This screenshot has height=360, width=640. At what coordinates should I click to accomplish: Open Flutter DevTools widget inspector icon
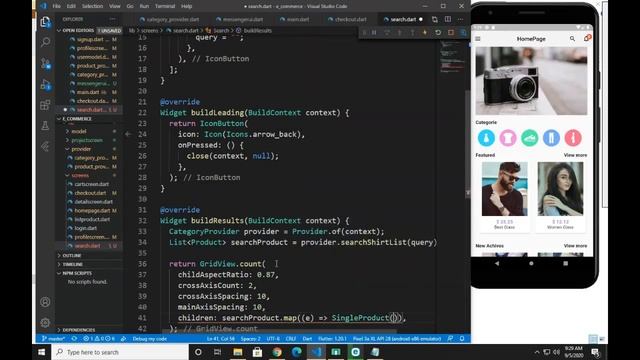point(463,32)
